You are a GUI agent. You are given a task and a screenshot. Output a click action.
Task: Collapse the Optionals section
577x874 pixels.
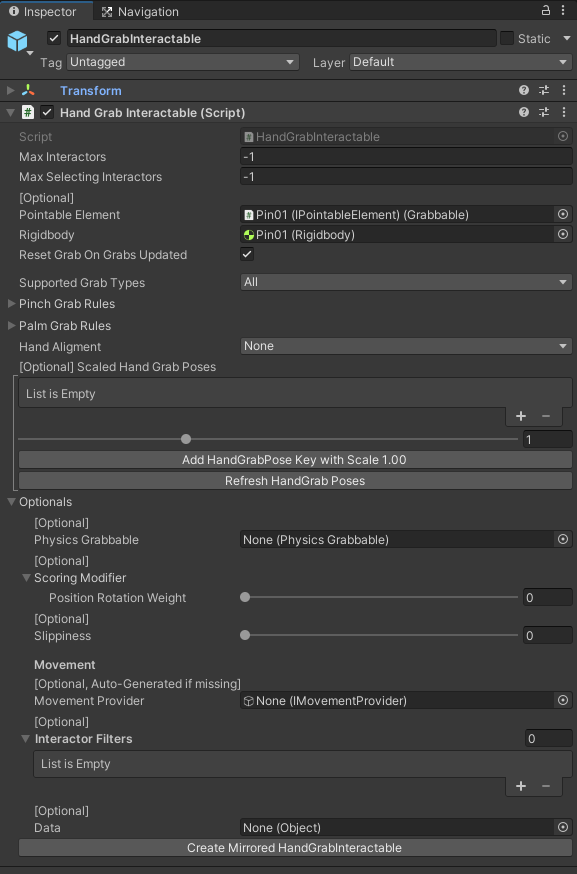[11, 502]
